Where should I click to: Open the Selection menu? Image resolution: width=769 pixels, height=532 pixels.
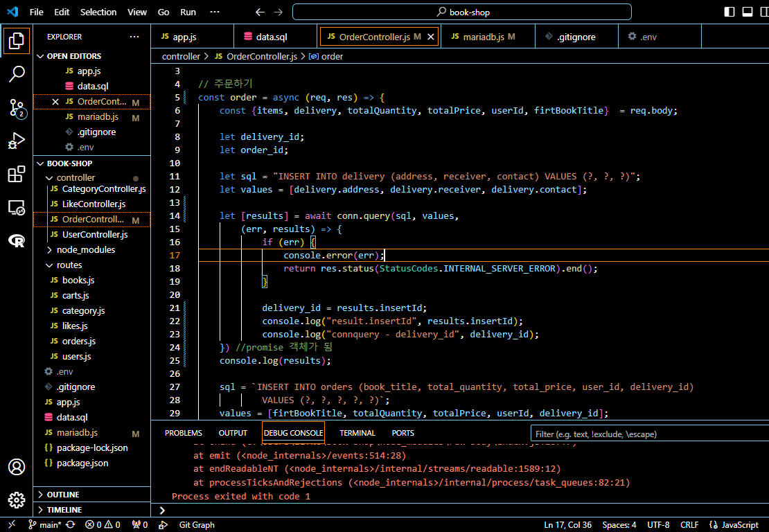[x=98, y=12]
